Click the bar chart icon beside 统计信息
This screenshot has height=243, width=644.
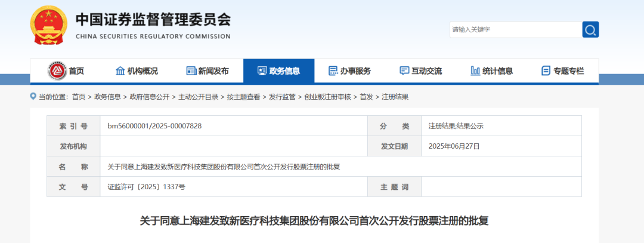tap(475, 70)
